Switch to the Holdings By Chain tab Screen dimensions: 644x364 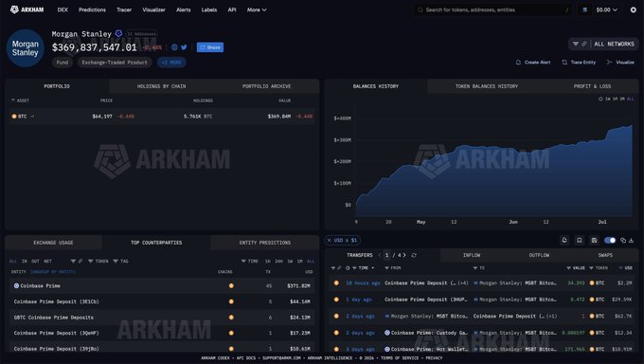161,86
